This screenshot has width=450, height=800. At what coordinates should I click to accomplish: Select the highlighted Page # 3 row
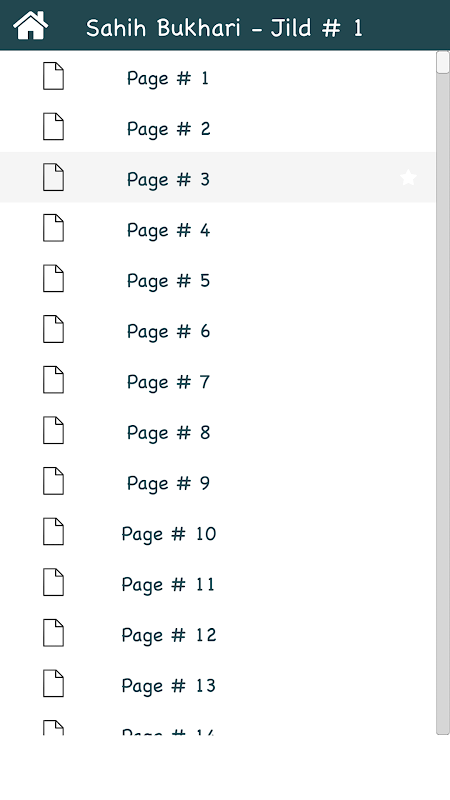tap(218, 177)
